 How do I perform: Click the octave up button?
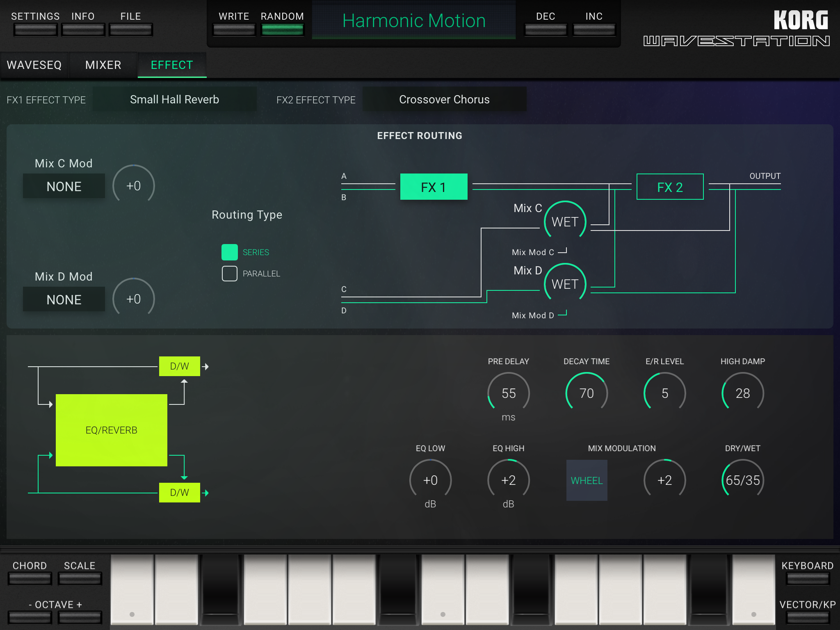point(80,617)
